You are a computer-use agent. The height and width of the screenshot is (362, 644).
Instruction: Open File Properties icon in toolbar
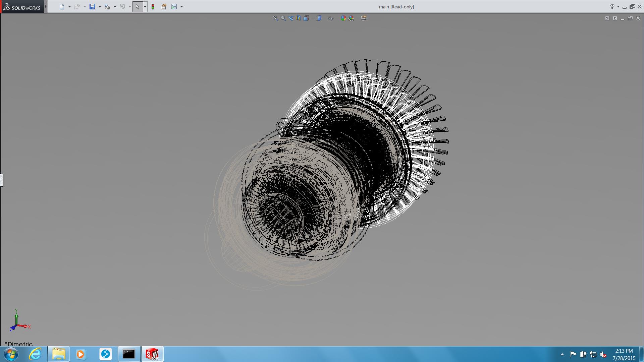[164, 7]
